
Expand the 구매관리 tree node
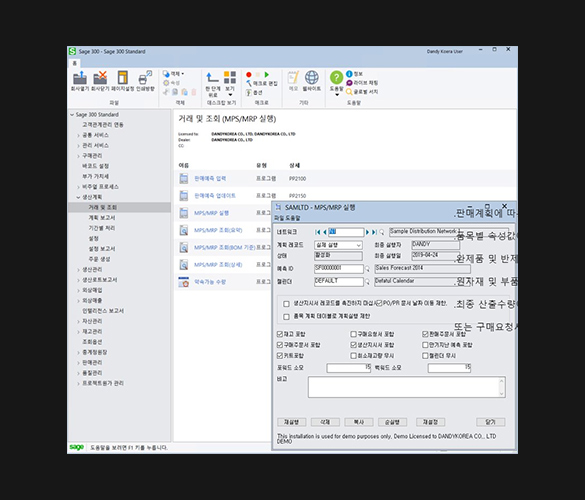point(78,156)
